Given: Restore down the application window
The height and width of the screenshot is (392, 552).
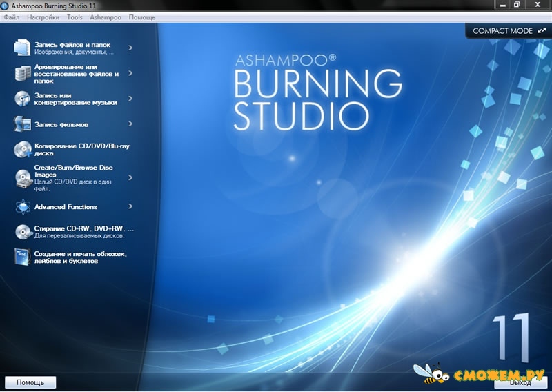Looking at the screenshot, I should click(x=516, y=5).
